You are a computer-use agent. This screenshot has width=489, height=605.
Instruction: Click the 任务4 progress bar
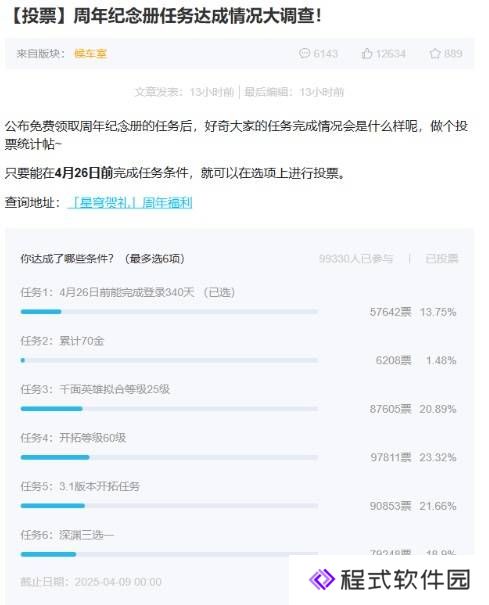click(x=169, y=457)
